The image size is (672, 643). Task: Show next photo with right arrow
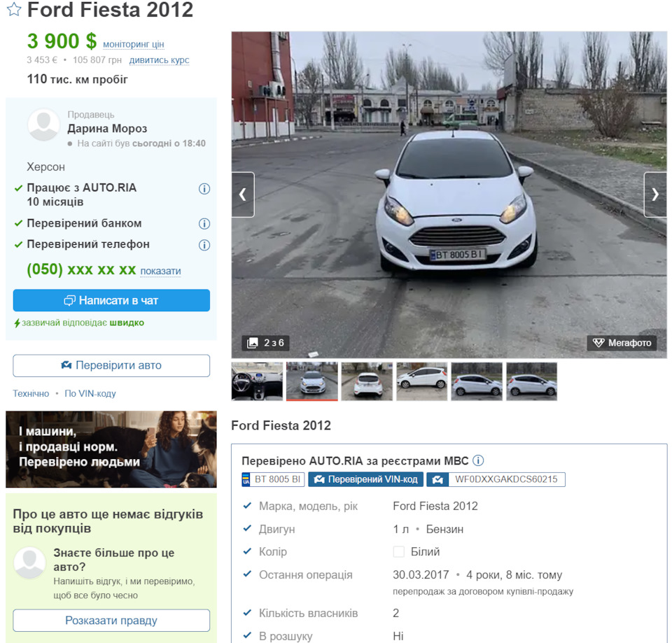(x=655, y=195)
